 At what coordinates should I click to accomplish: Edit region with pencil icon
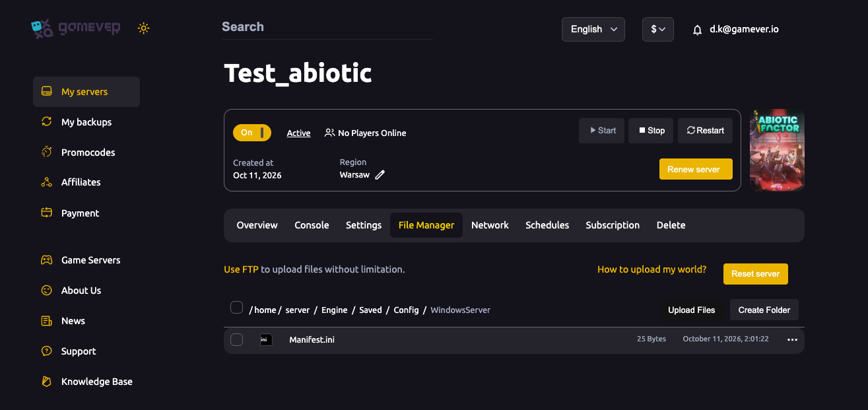(380, 175)
